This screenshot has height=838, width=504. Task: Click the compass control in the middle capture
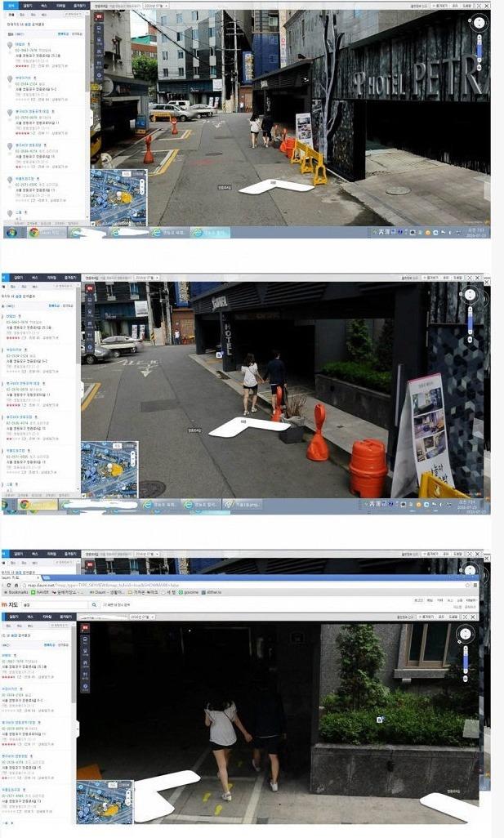click(x=470, y=295)
